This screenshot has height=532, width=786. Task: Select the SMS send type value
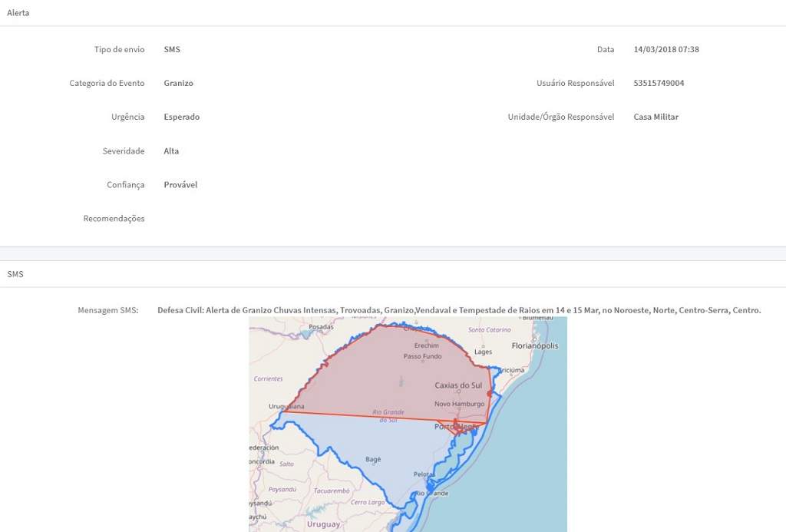[172, 50]
